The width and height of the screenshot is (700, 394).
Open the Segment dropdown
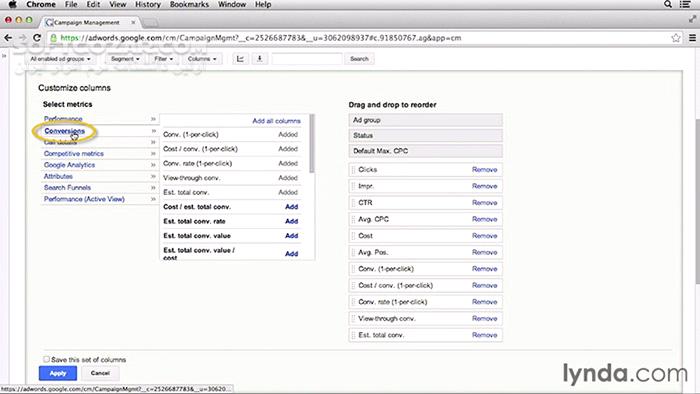(125, 59)
